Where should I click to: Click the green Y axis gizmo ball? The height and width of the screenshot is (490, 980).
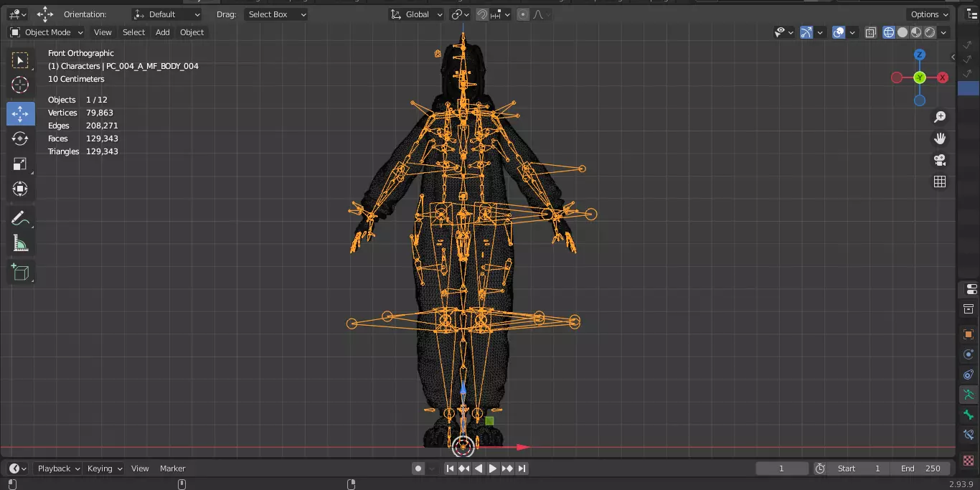tap(920, 77)
